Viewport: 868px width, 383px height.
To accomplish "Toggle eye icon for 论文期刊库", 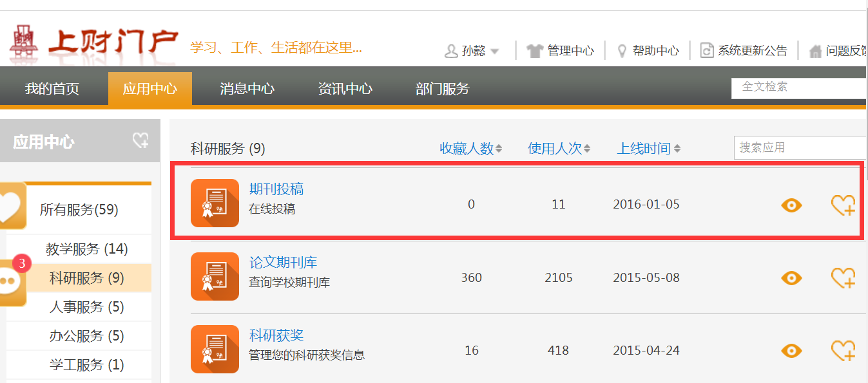I will pyautogui.click(x=791, y=278).
